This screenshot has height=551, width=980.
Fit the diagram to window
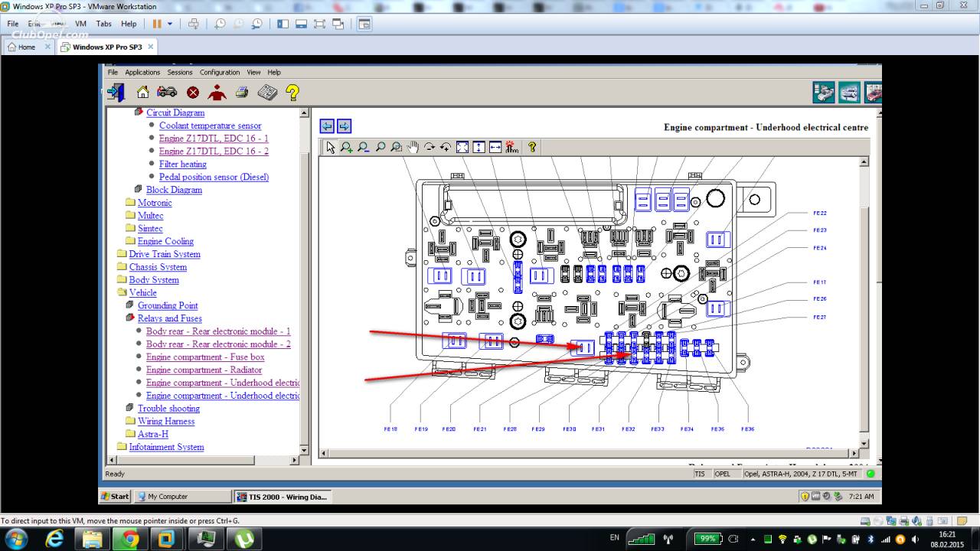pos(462,147)
